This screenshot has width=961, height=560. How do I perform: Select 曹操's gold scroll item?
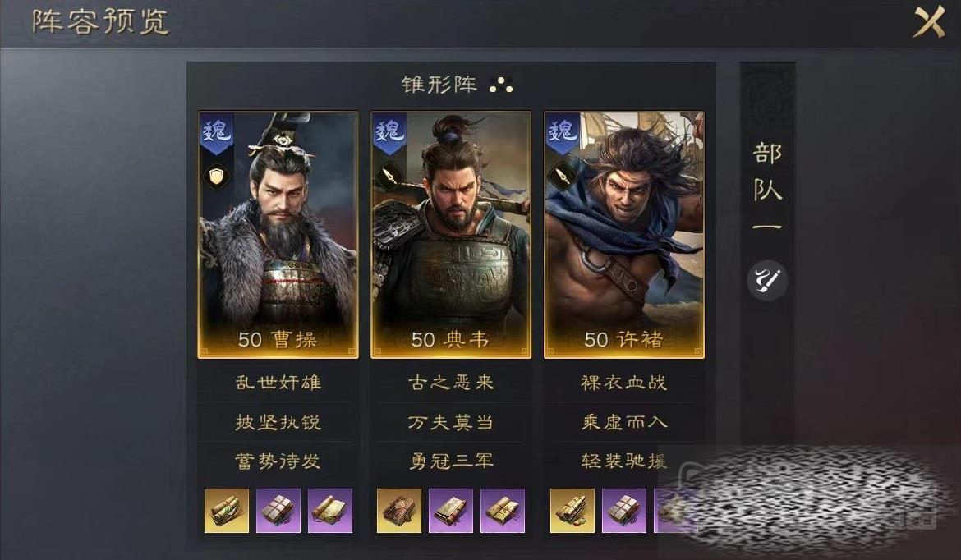[226, 511]
